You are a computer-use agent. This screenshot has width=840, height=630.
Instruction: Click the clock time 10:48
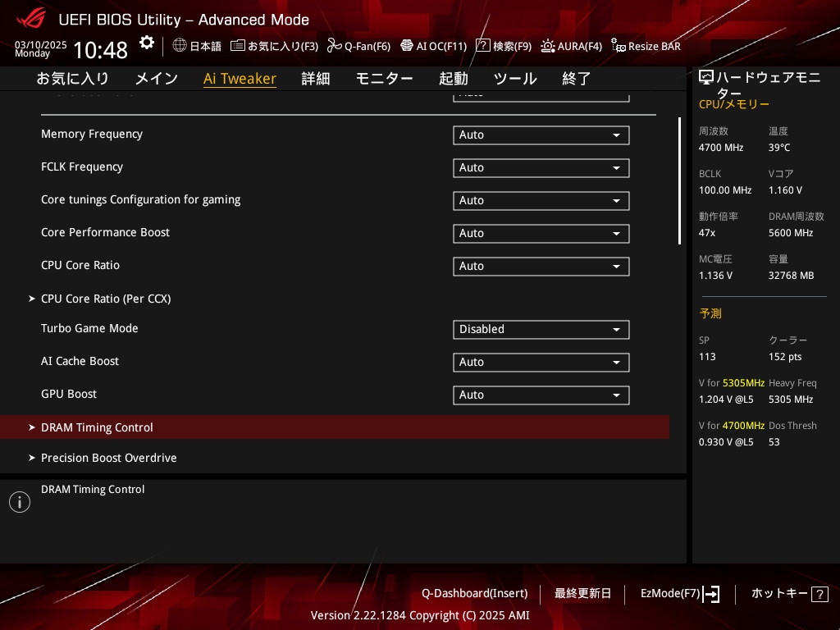click(x=100, y=50)
